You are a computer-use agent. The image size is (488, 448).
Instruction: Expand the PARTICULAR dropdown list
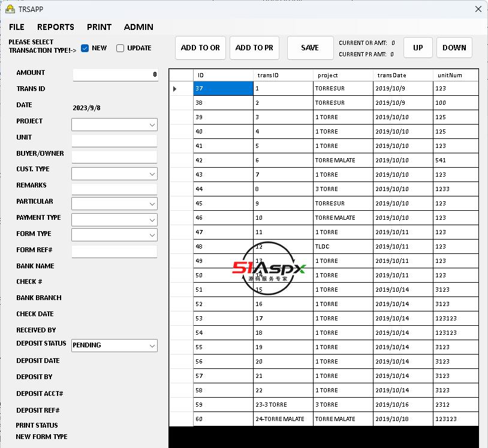152,204
